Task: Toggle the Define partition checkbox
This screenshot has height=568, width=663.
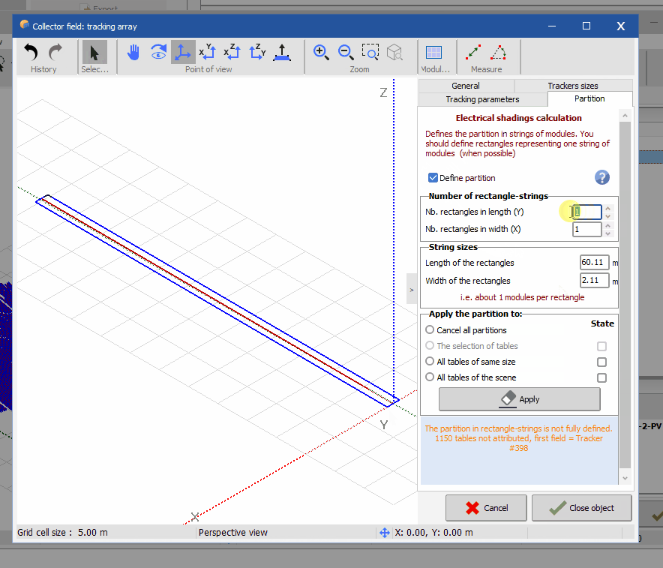Action: [x=433, y=178]
